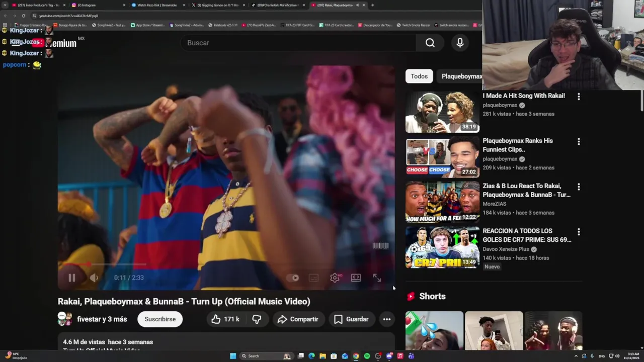Switch to the Every Producer's Tag browser tab

click(38, 5)
